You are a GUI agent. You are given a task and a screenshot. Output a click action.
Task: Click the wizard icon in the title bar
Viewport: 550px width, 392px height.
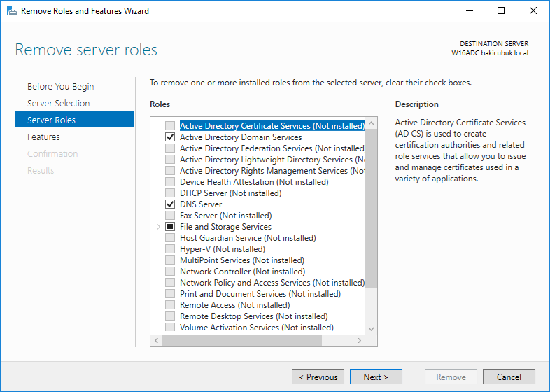tap(12, 11)
